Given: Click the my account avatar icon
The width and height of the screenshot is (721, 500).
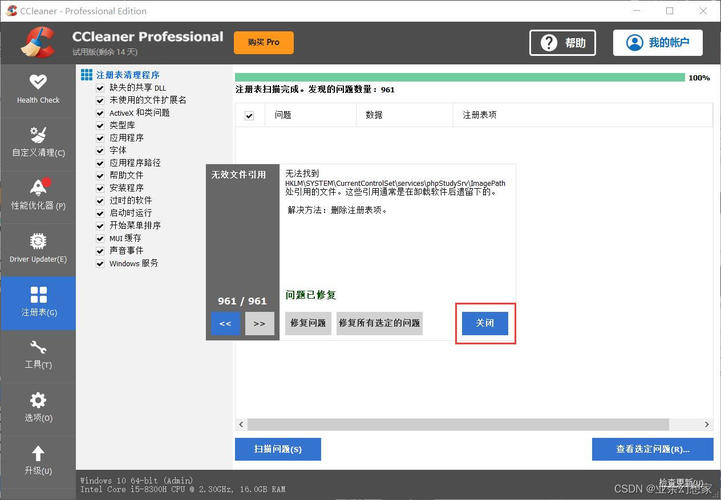Looking at the screenshot, I should pyautogui.click(x=635, y=43).
